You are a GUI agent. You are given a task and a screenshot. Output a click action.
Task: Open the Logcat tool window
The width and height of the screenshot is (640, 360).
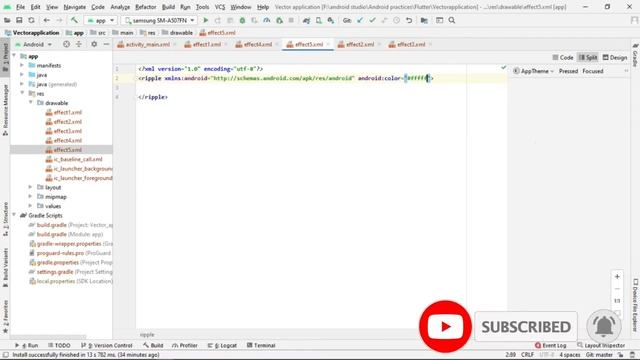coord(222,345)
